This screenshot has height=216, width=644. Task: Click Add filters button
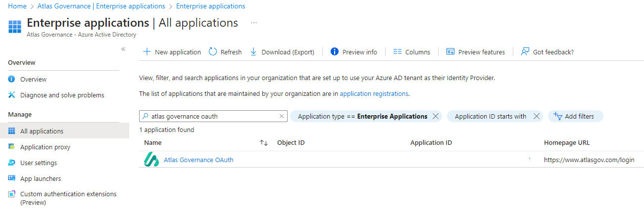point(575,116)
